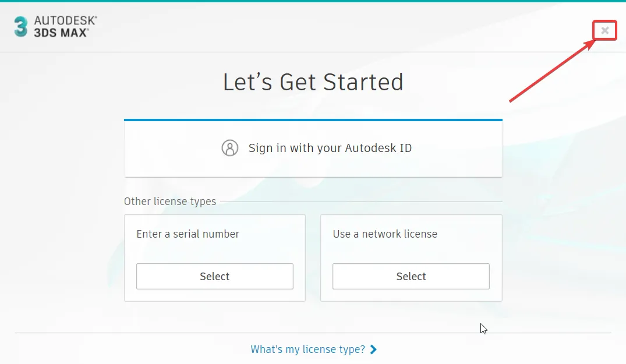Screen dimensions: 626x364
Task: Click the Autodesk 3DS MAX wordmark text
Action: tap(65, 27)
